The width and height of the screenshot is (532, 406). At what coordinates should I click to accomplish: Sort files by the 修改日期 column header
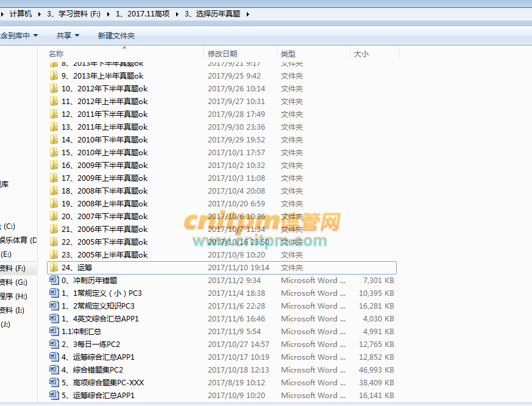coord(222,54)
